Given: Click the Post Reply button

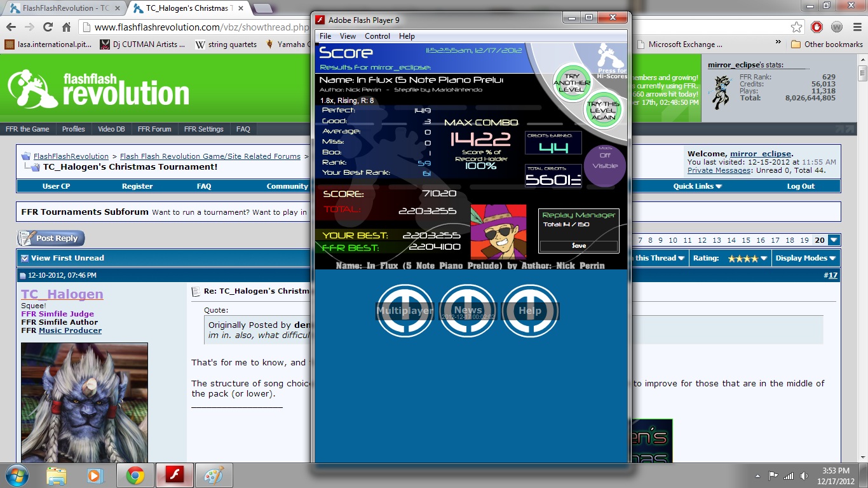Looking at the screenshot, I should click(51, 238).
